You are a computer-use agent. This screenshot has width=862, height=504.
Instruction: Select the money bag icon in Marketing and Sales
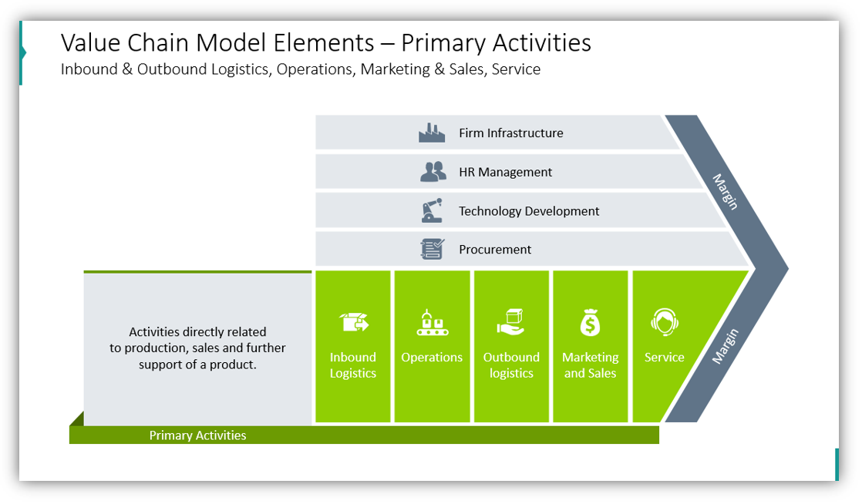pyautogui.click(x=590, y=321)
